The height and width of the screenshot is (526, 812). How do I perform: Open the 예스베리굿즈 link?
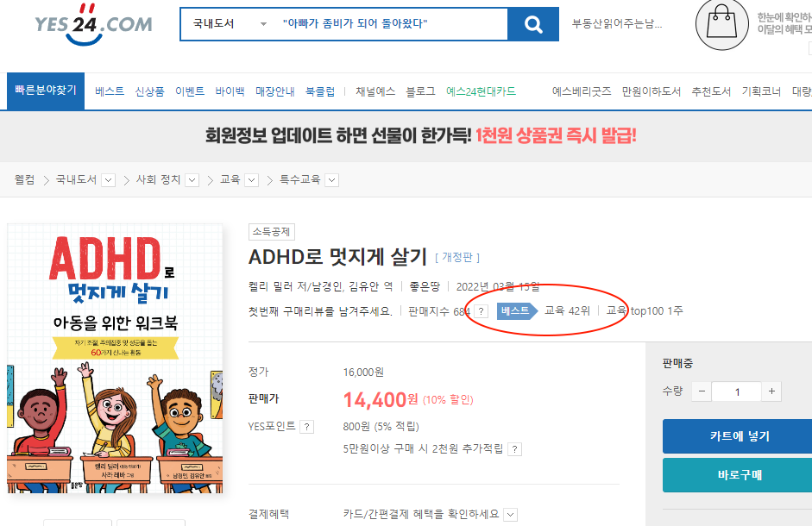point(582,91)
